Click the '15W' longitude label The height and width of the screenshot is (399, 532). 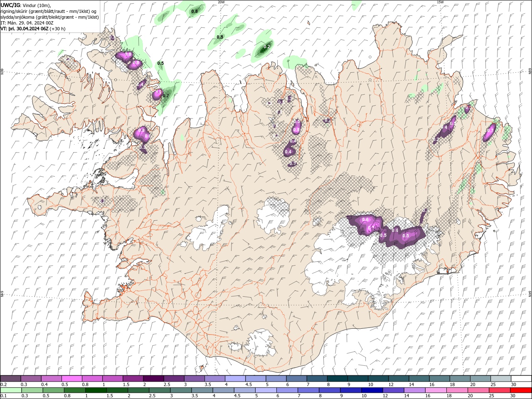[x=440, y=2]
